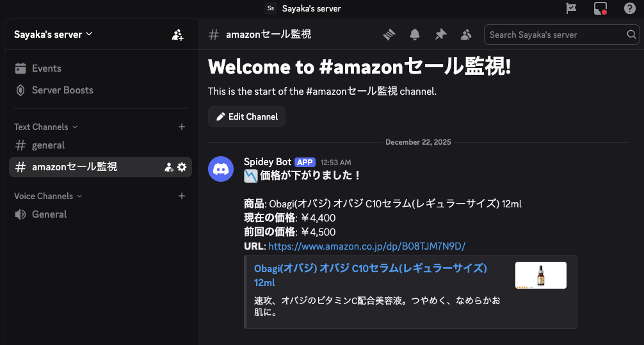Click the 商品 Obagi product name line
This screenshot has height=345, width=644.
[x=383, y=204]
